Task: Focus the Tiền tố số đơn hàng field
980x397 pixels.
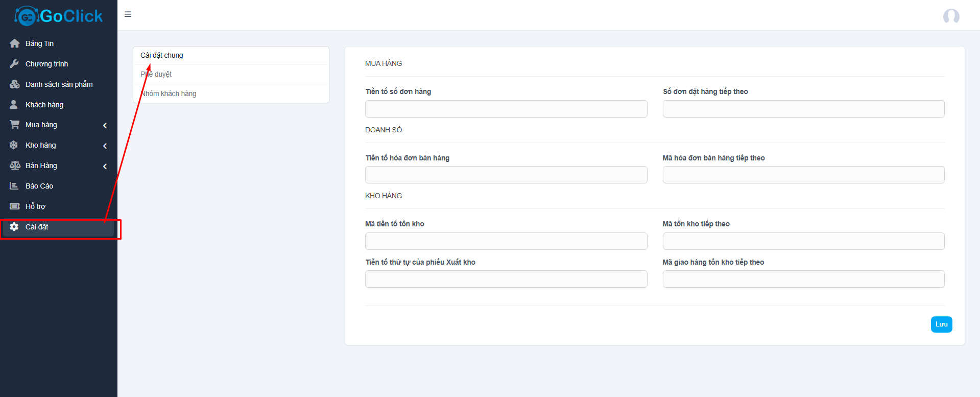Action: 506,109
